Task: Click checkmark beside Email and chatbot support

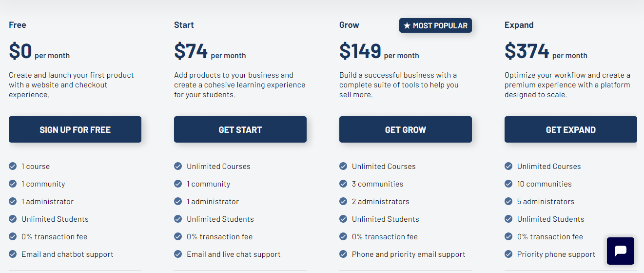Action: point(13,254)
